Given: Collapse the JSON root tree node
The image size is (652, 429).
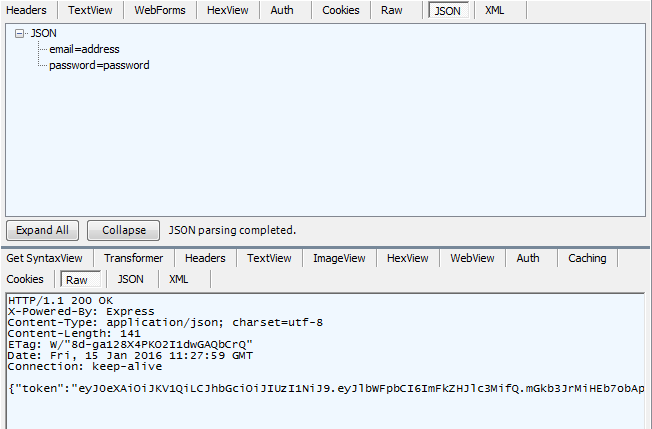Looking at the screenshot, I should pyautogui.click(x=20, y=33).
